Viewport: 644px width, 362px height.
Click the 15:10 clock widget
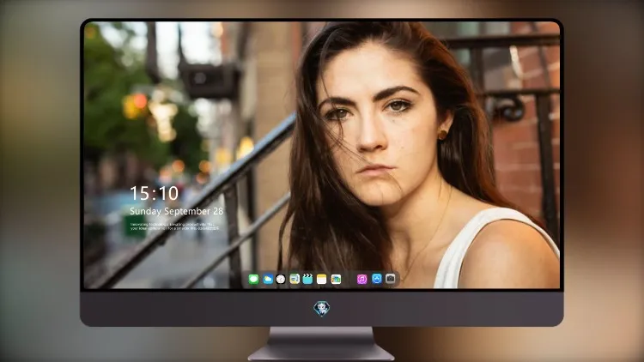point(154,193)
